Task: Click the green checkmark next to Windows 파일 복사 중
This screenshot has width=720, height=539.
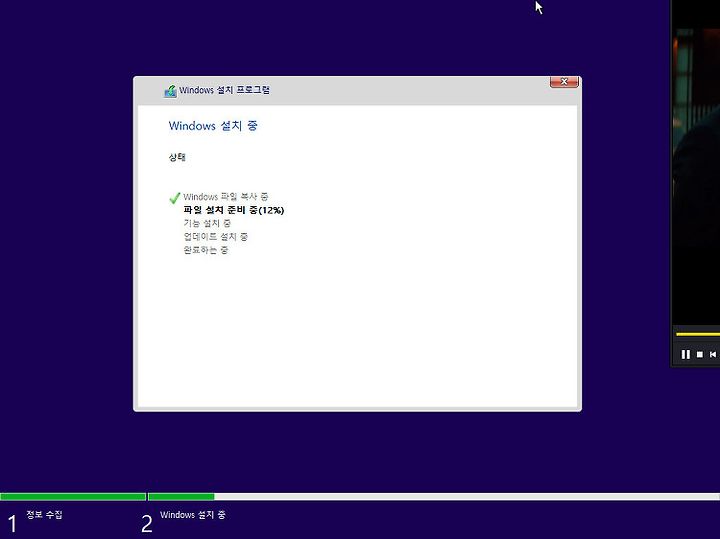Action: pos(174,198)
